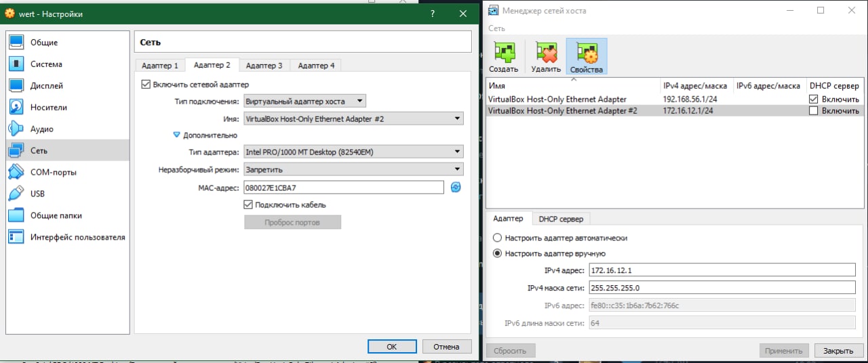Switch to Адаптер 1 tab
The image size is (868, 363).
pyautogui.click(x=159, y=66)
